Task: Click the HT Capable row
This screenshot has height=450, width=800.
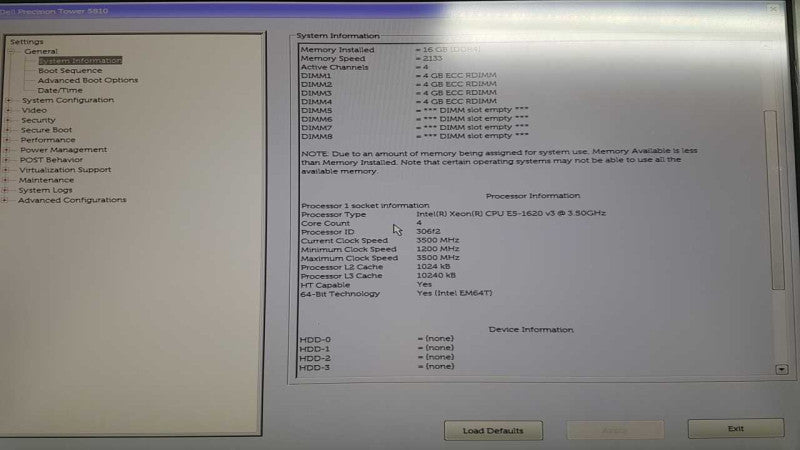Action: pyautogui.click(x=366, y=285)
